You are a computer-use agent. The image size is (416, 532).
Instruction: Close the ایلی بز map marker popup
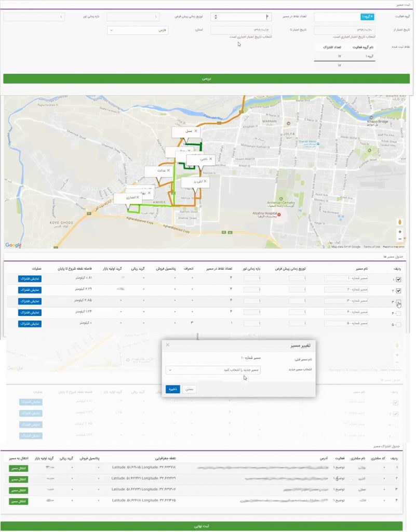click(205, 181)
